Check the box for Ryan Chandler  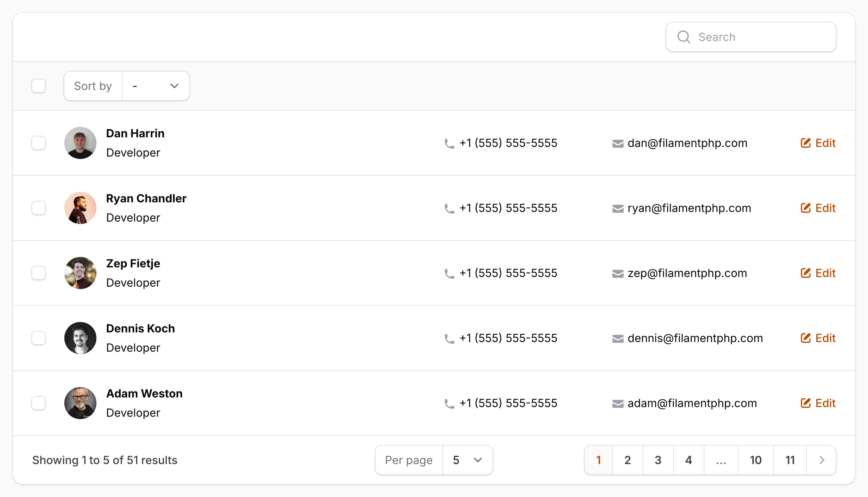coord(39,208)
